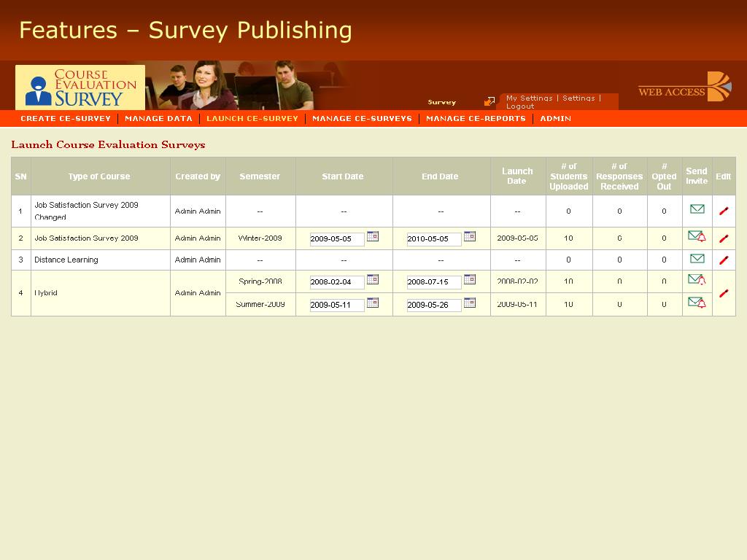The width and height of the screenshot is (747, 560).
Task: Click the orange arrow icon beside Survey
Action: 489,101
